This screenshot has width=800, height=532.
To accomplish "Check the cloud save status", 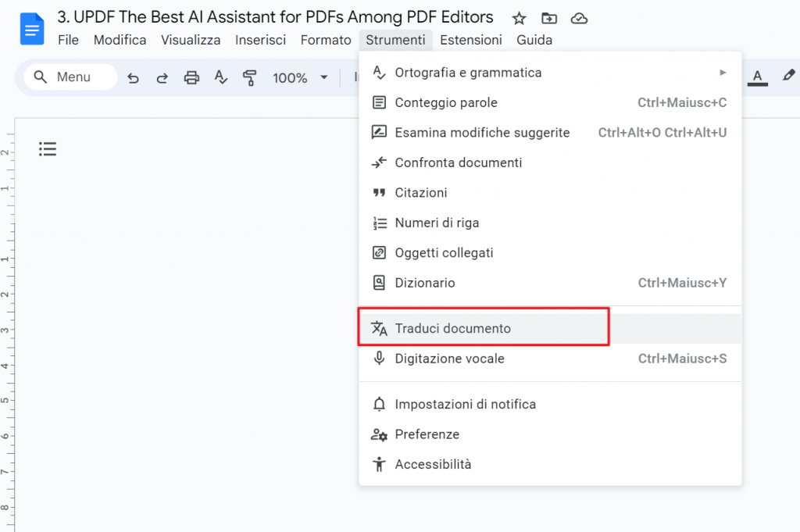I will [579, 17].
